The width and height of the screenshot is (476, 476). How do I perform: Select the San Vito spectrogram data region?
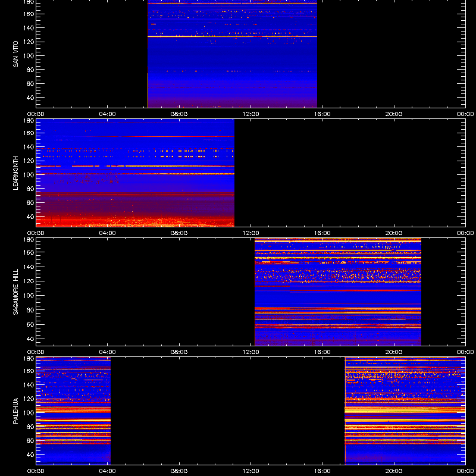click(x=232, y=54)
